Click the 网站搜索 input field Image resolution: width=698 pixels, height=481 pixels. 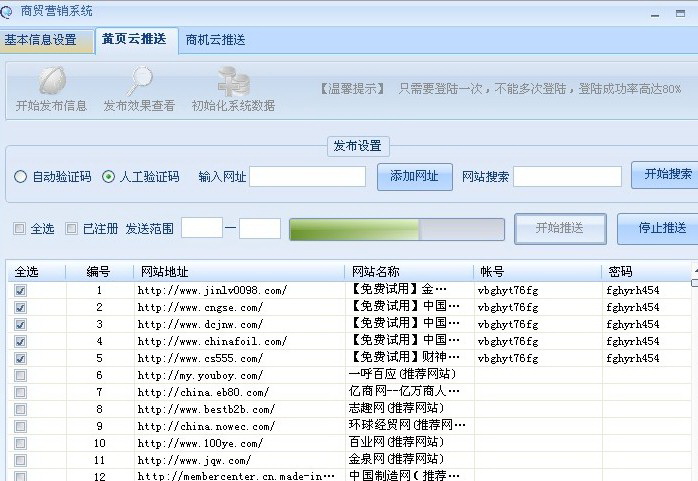pos(568,177)
